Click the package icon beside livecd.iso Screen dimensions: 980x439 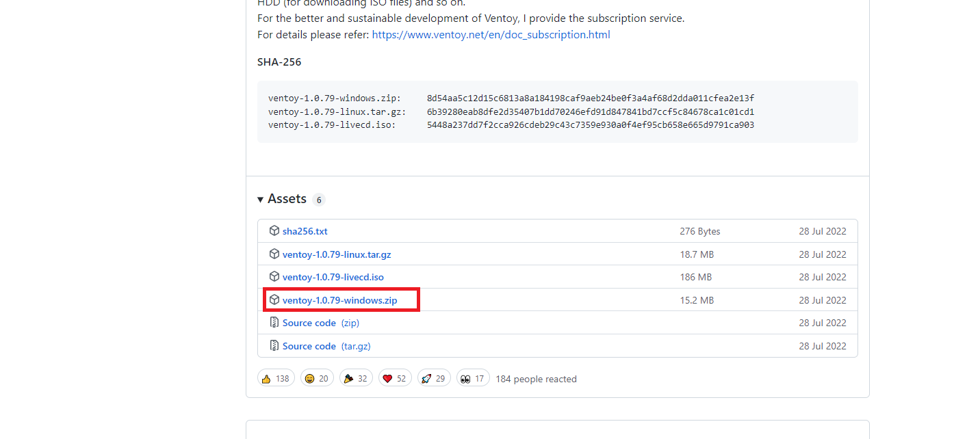coord(274,277)
